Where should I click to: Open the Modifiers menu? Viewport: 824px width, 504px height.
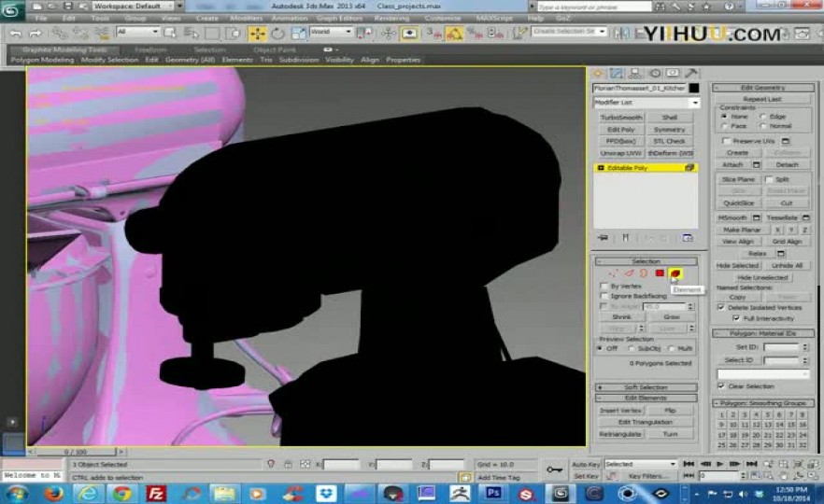tap(246, 19)
